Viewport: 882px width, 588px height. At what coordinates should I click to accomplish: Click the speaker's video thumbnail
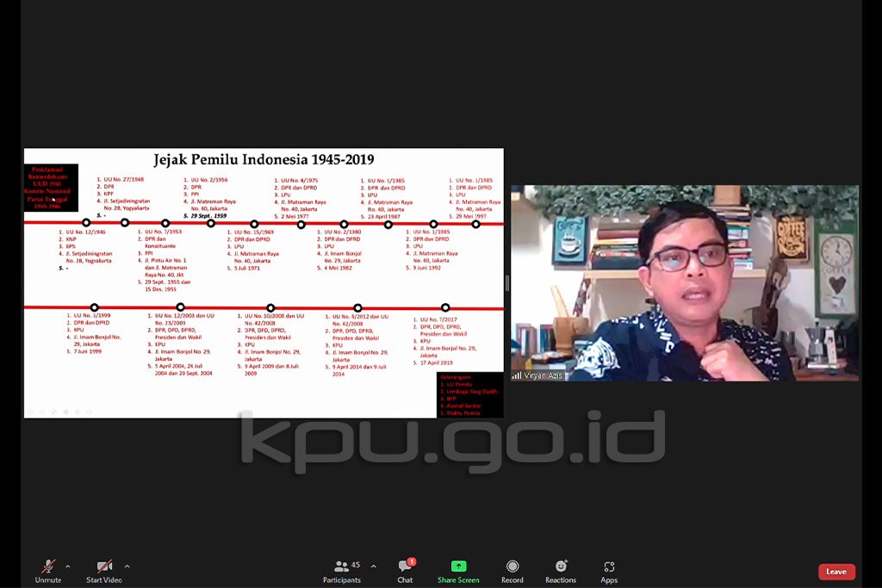[x=684, y=282]
